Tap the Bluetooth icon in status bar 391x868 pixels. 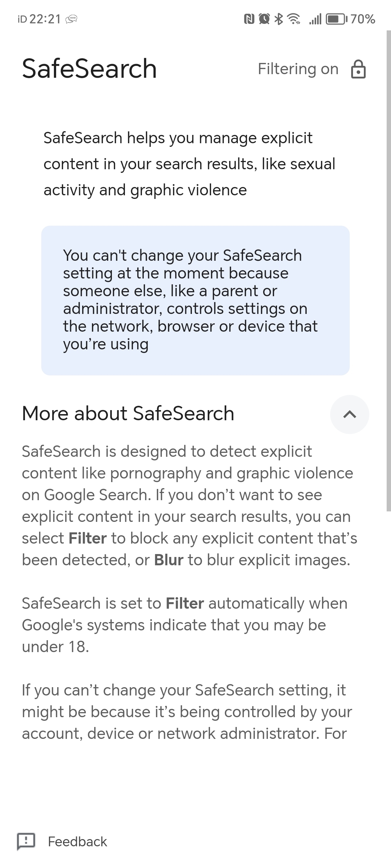click(278, 19)
